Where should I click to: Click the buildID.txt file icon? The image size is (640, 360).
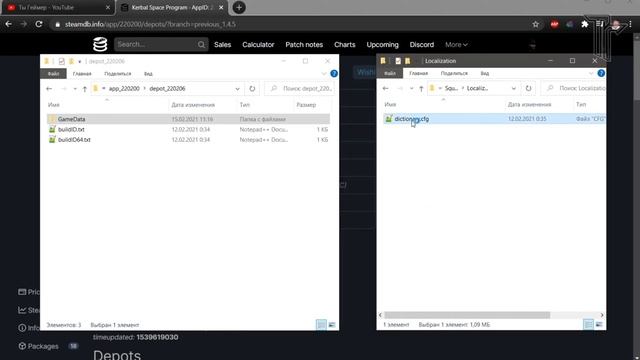click(x=52, y=129)
